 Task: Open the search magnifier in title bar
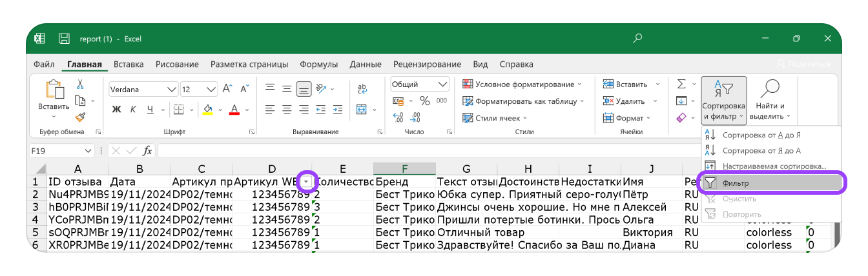coord(637,39)
